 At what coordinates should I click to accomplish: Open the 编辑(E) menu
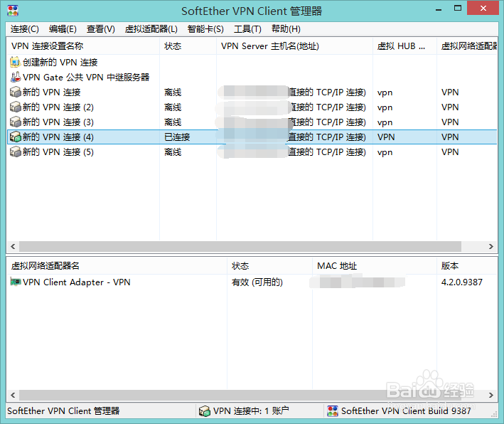(63, 29)
